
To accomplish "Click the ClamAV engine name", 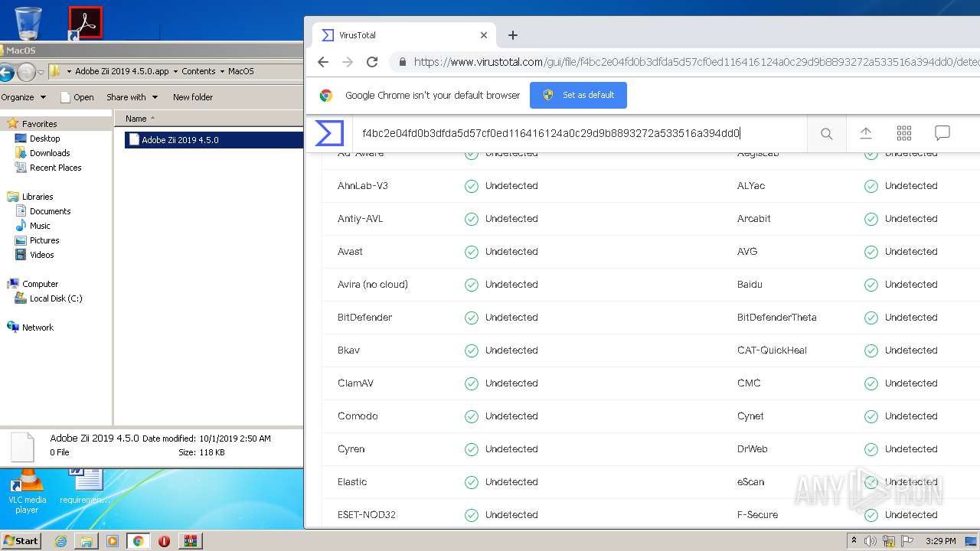I will 355,383.
